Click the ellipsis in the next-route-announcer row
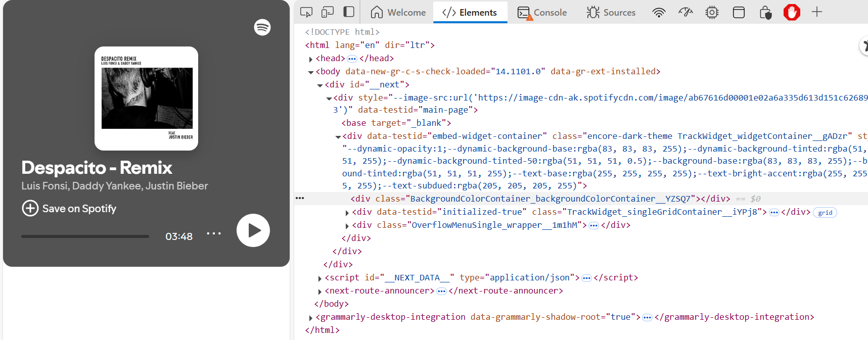Viewport: 868px width, 340px height. coord(441,291)
